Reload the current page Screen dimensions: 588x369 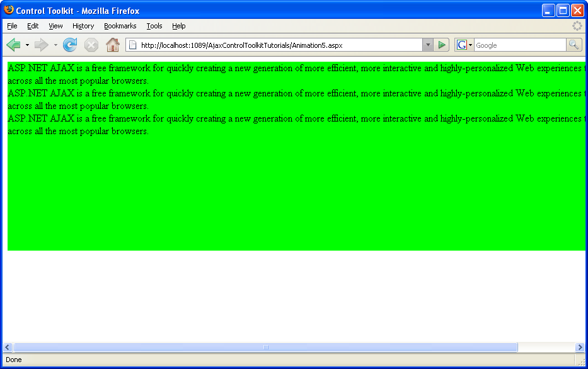point(70,45)
